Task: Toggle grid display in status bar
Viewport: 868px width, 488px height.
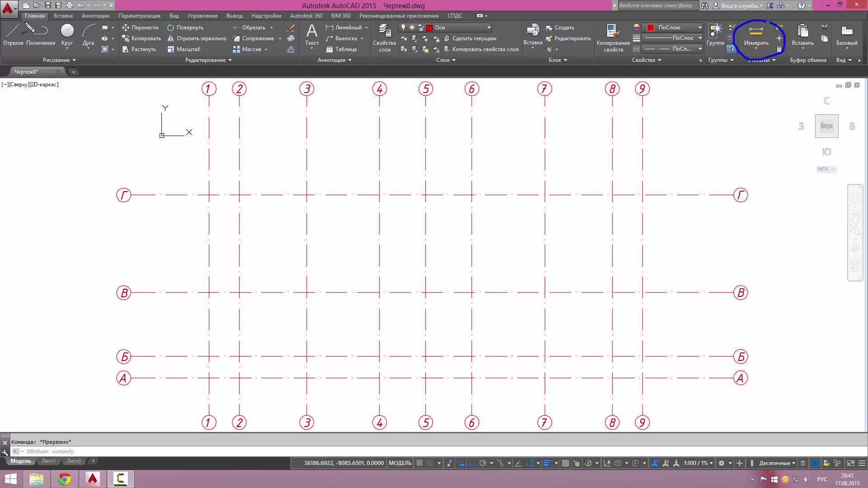Action: click(420, 463)
